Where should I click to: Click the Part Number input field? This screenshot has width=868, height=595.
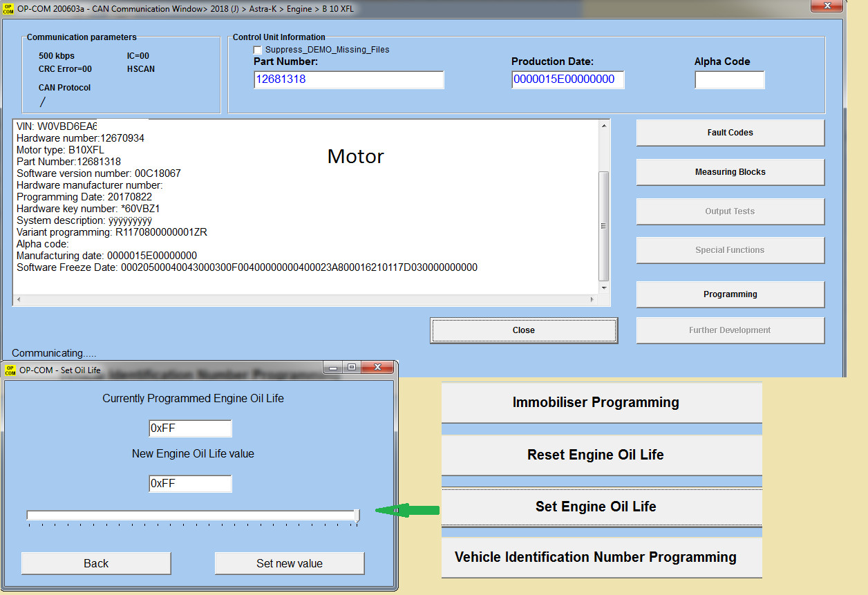coord(348,79)
